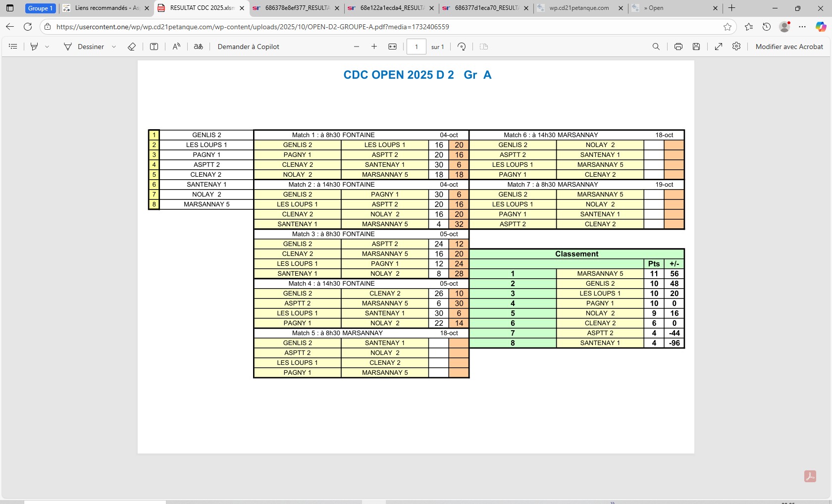Open the browser Settings and more menu
The image size is (832, 504).
802,27
